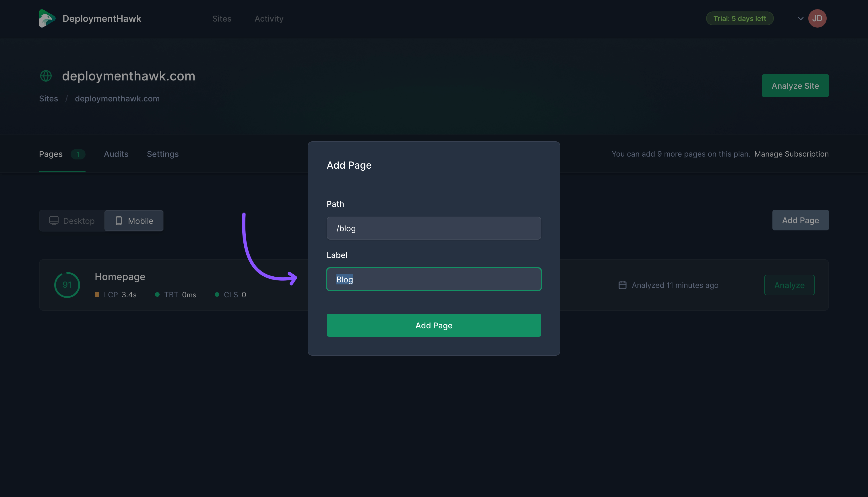Click Analyze button on Homepage row
Screen dimensions: 868x497
click(789, 285)
